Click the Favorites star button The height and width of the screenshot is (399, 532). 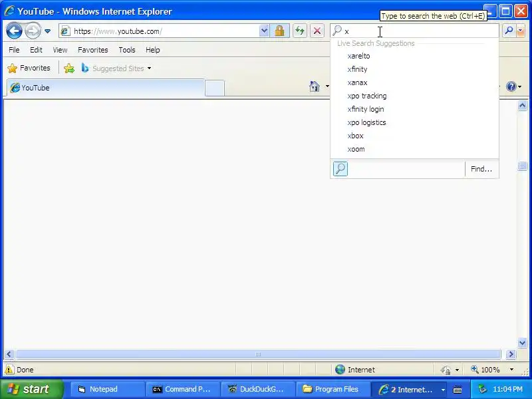tap(29, 68)
